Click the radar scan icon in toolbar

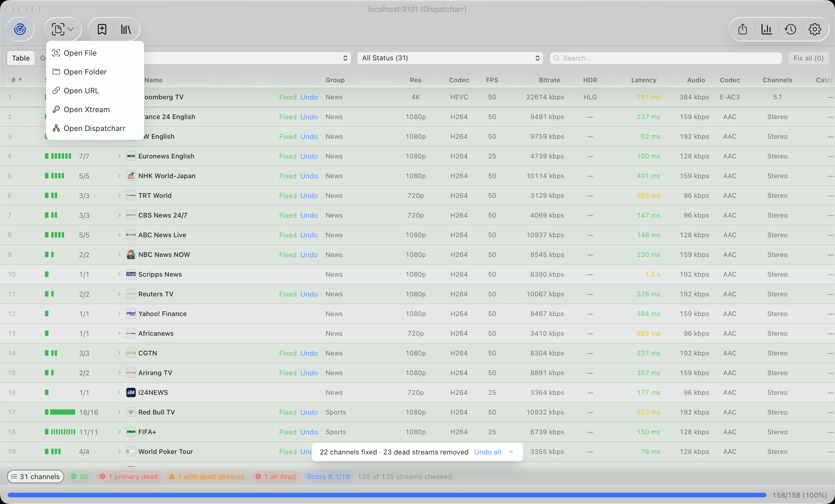click(x=20, y=29)
